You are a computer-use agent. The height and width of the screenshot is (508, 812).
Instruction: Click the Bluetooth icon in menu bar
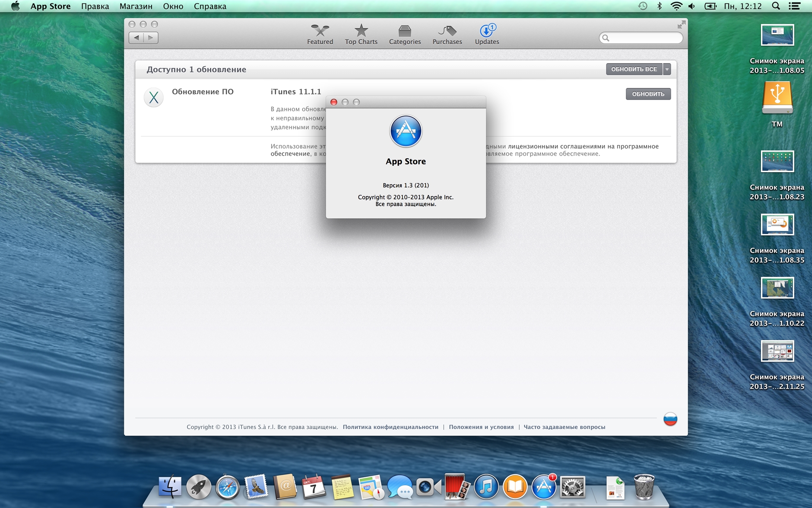click(x=660, y=6)
